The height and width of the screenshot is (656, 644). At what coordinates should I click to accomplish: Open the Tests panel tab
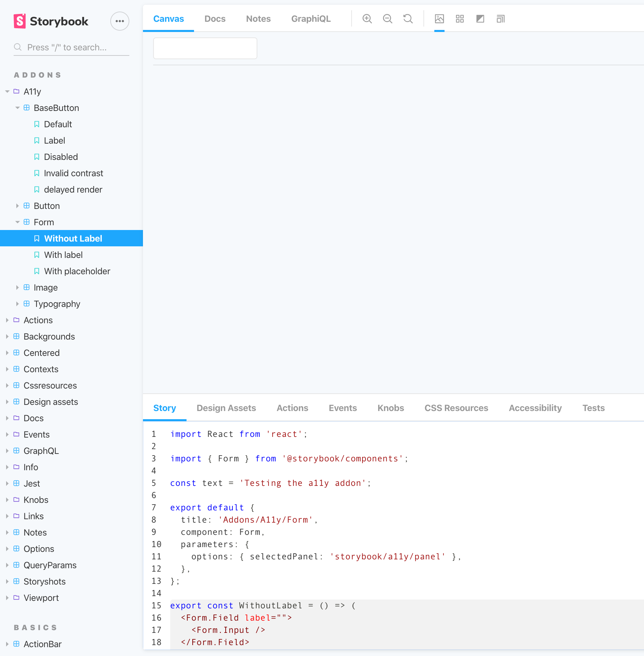(593, 408)
